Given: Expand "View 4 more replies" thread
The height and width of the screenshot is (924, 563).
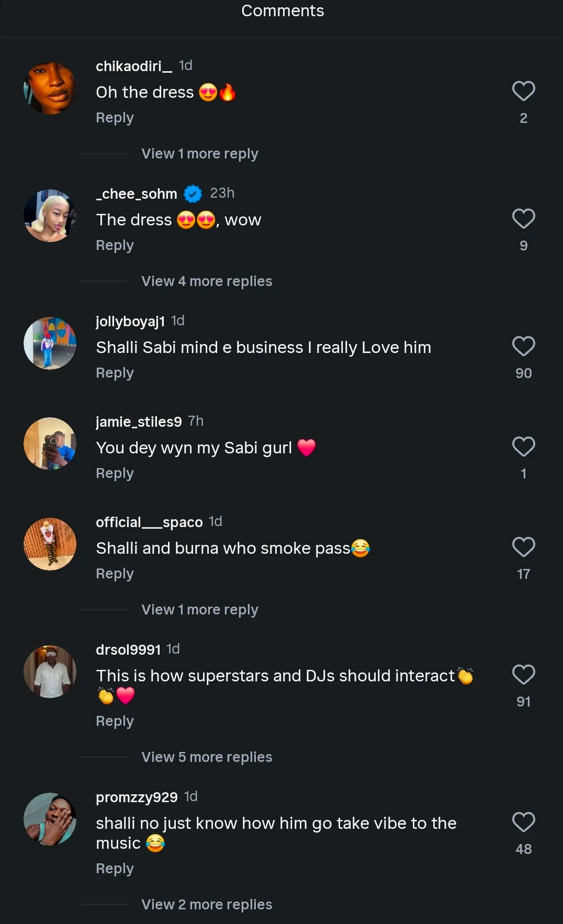Looking at the screenshot, I should [x=207, y=281].
